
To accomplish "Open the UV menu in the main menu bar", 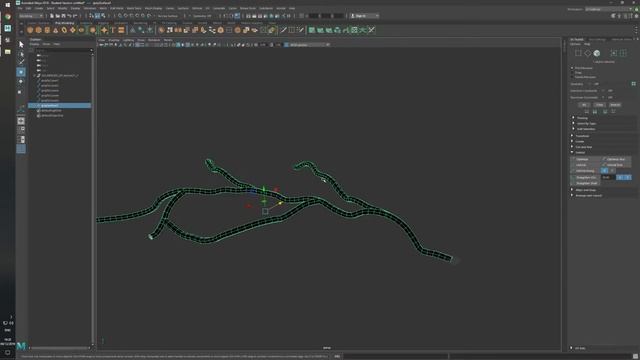I will tap(207, 8).
